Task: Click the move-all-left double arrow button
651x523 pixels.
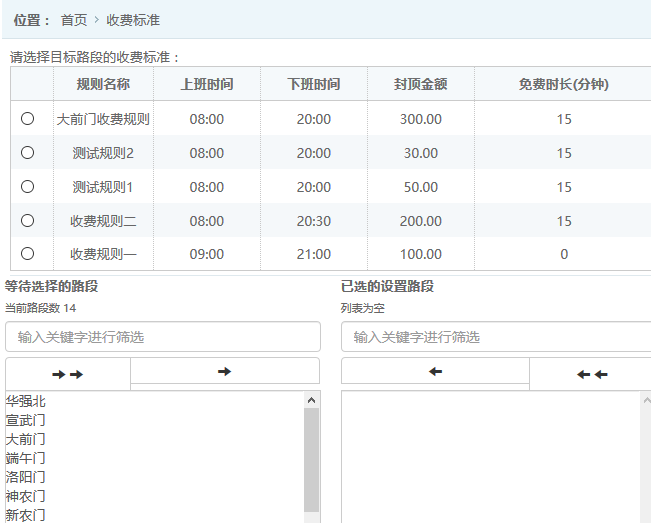Action: point(592,374)
